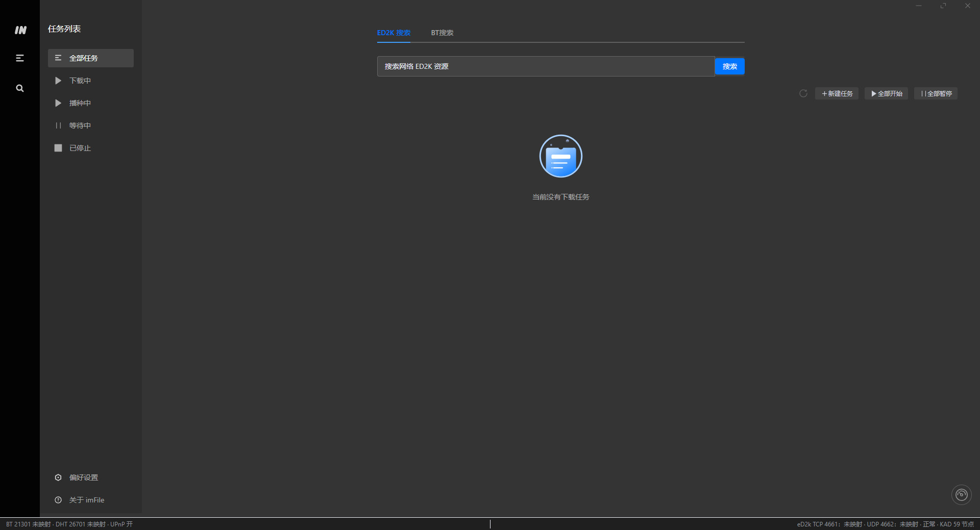This screenshot has width=980, height=530.
Task: Select the 下载中 task filter
Action: pyautogui.click(x=91, y=81)
